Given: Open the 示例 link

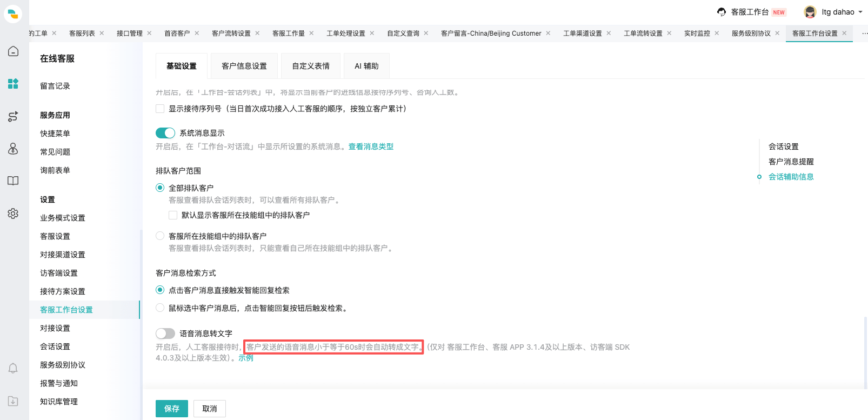Looking at the screenshot, I should tap(246, 358).
